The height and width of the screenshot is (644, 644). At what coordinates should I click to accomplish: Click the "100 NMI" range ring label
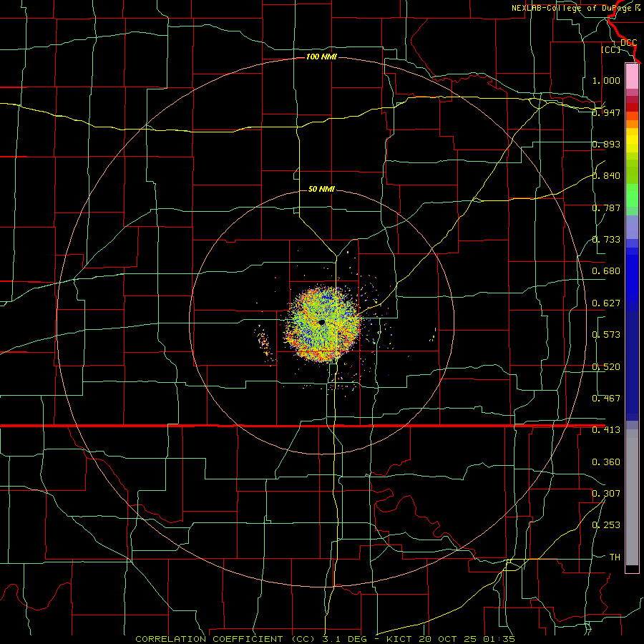point(321,57)
